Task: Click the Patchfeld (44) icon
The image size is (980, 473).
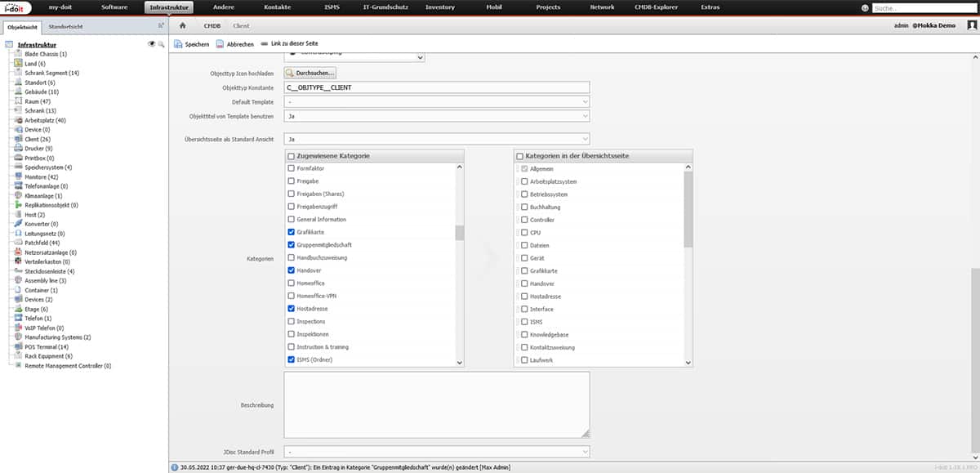Action: 19,243
